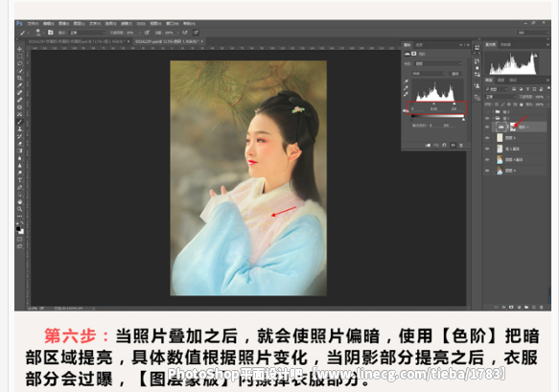Open the Levels preset dropdown
Image resolution: width=559 pixels, height=392 pixels.
coord(438,64)
